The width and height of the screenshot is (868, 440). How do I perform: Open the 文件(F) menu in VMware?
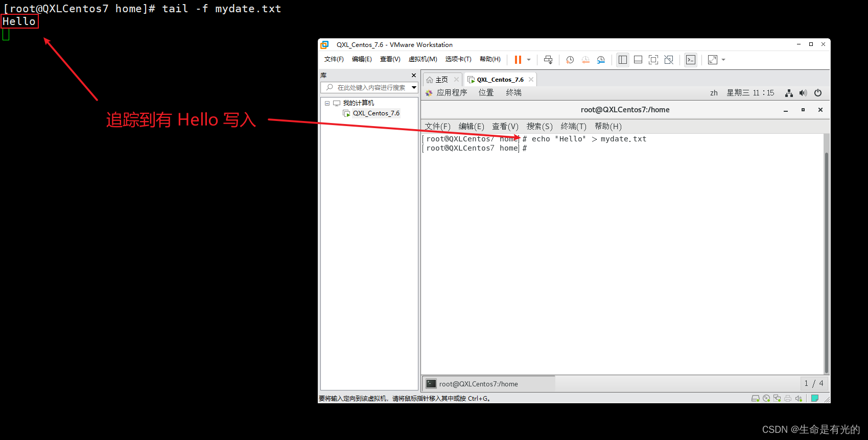point(334,59)
